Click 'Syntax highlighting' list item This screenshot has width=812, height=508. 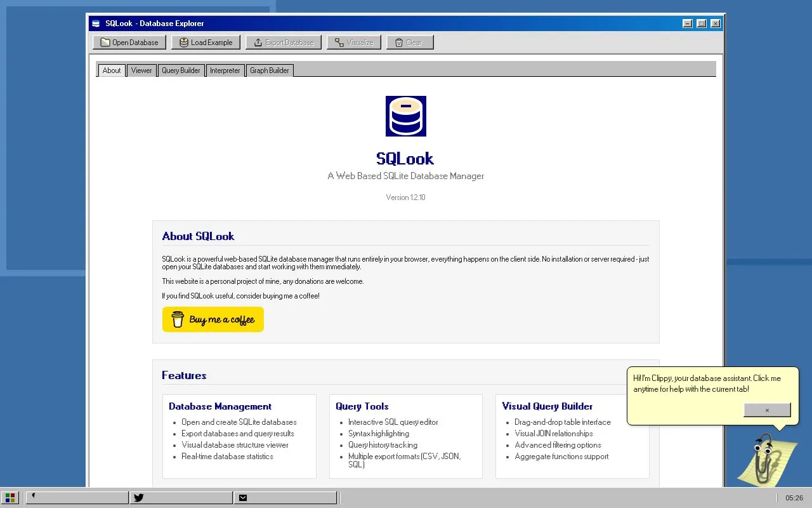tap(379, 434)
